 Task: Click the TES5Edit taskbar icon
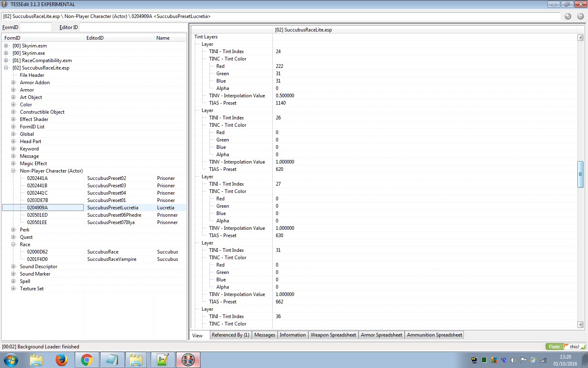[x=188, y=360]
